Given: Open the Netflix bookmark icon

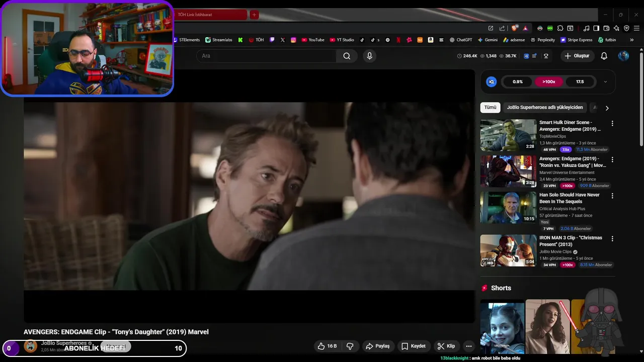Looking at the screenshot, I should [x=398, y=40].
